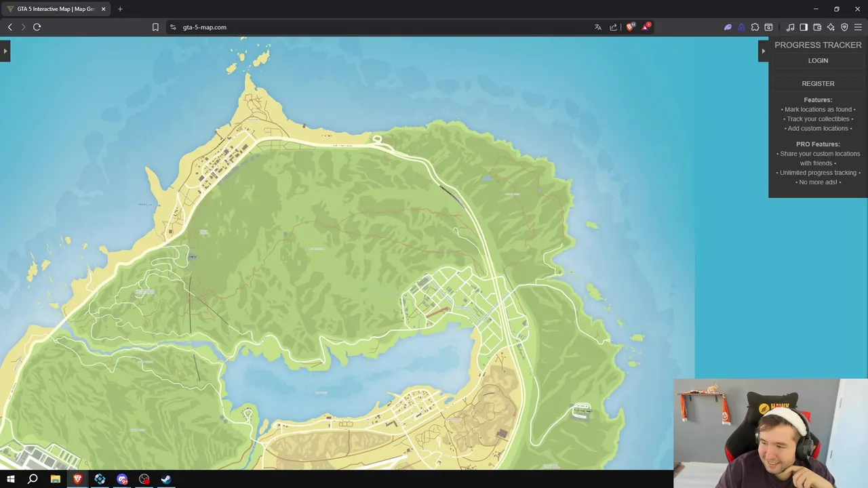The width and height of the screenshot is (868, 488).
Task: Open the Brave Shields lion icon
Action: click(630, 27)
